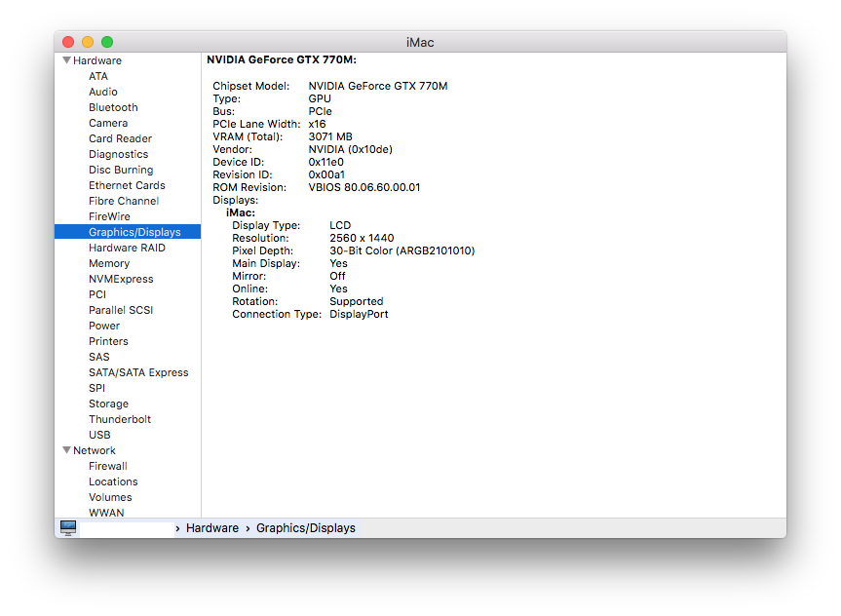Select NVMExpress in the list
841x616 pixels.
[x=121, y=279]
